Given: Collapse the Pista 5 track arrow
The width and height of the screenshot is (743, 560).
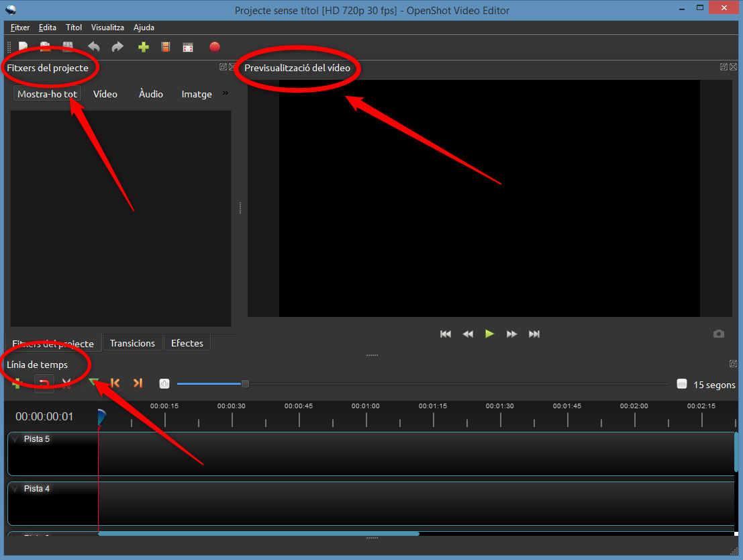Looking at the screenshot, I should [x=15, y=439].
